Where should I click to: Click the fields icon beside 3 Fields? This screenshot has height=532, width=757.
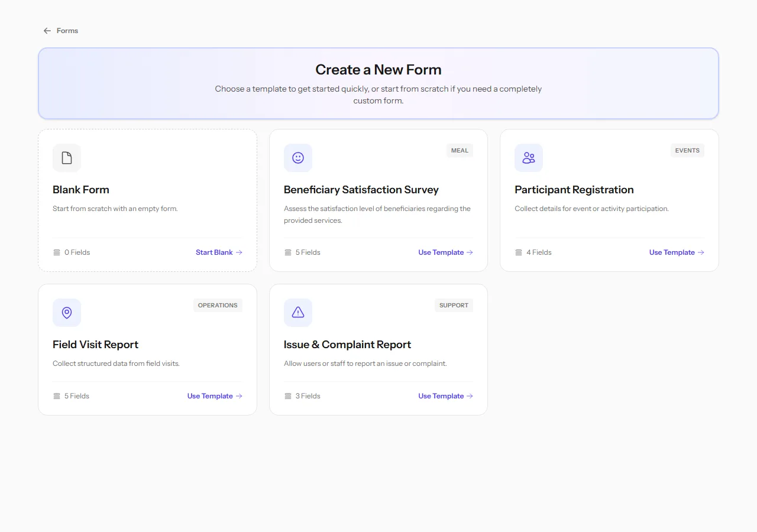coord(288,396)
